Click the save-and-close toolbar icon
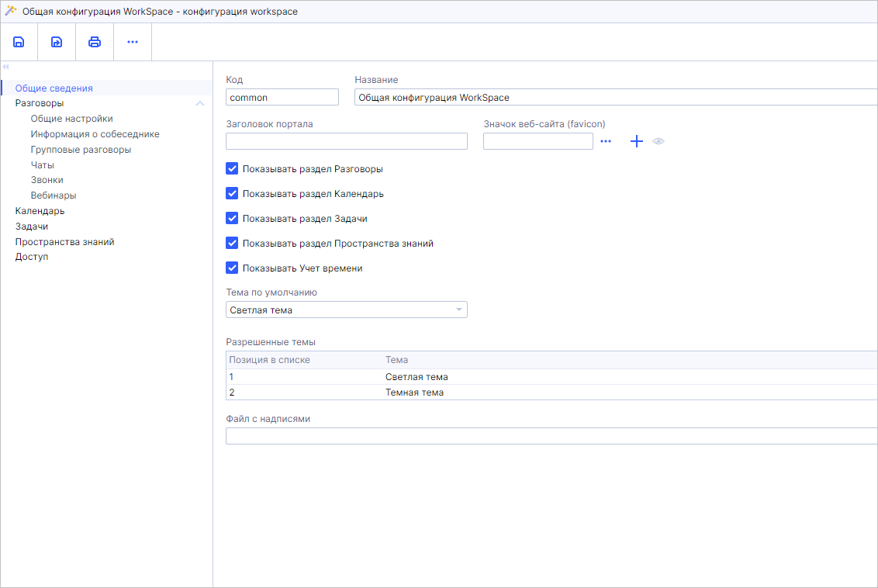The width and height of the screenshot is (878, 588). click(x=57, y=42)
